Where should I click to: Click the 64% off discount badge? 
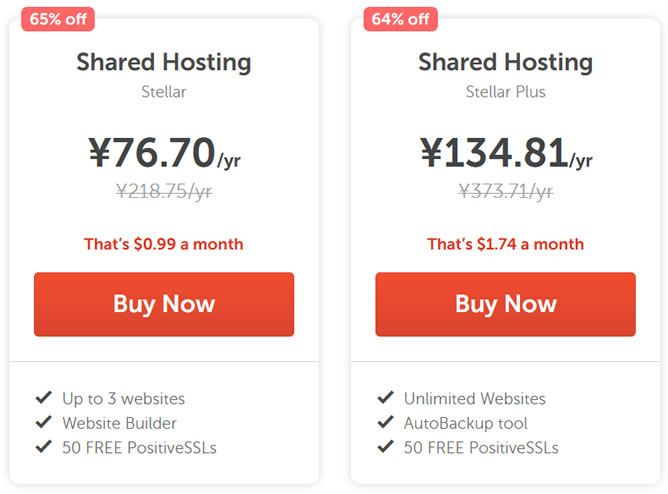click(x=399, y=19)
